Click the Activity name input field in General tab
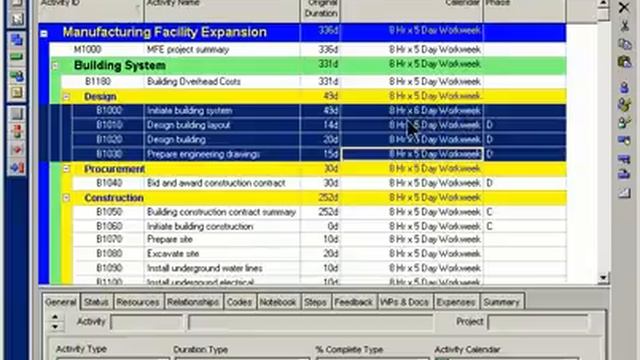The height and width of the screenshot is (360, 640). point(310,322)
